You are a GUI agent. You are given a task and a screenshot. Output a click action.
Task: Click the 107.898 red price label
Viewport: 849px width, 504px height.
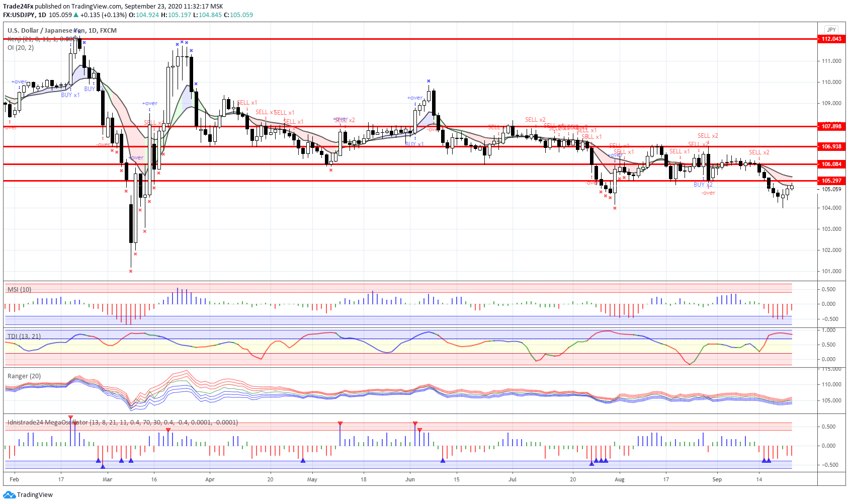click(831, 126)
